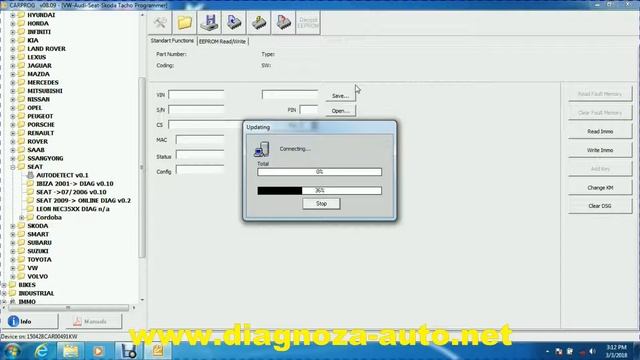
Task: Click the verify EEPROM chip icon
Action: (283, 22)
